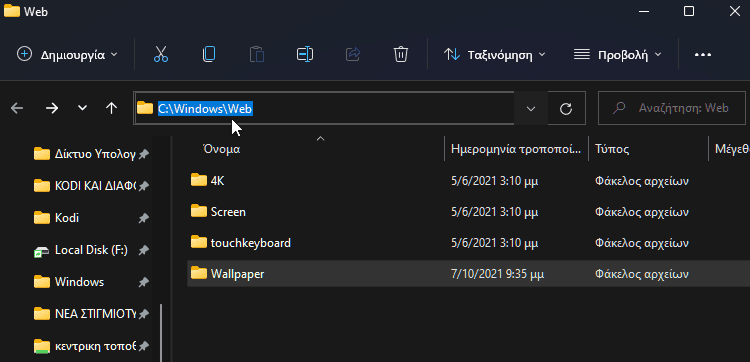This screenshot has height=362, width=750.
Task: Click Wallpaper date 7/10/2021 9:35 μμ
Action: click(x=497, y=274)
